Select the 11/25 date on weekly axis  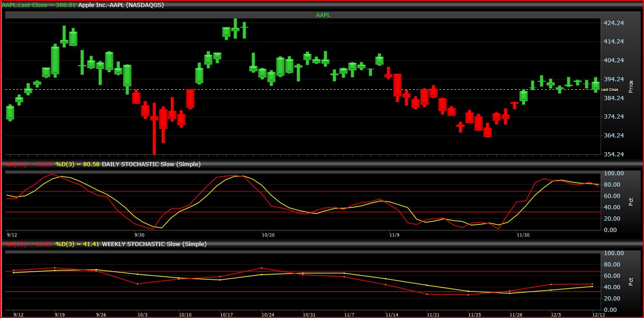click(474, 314)
